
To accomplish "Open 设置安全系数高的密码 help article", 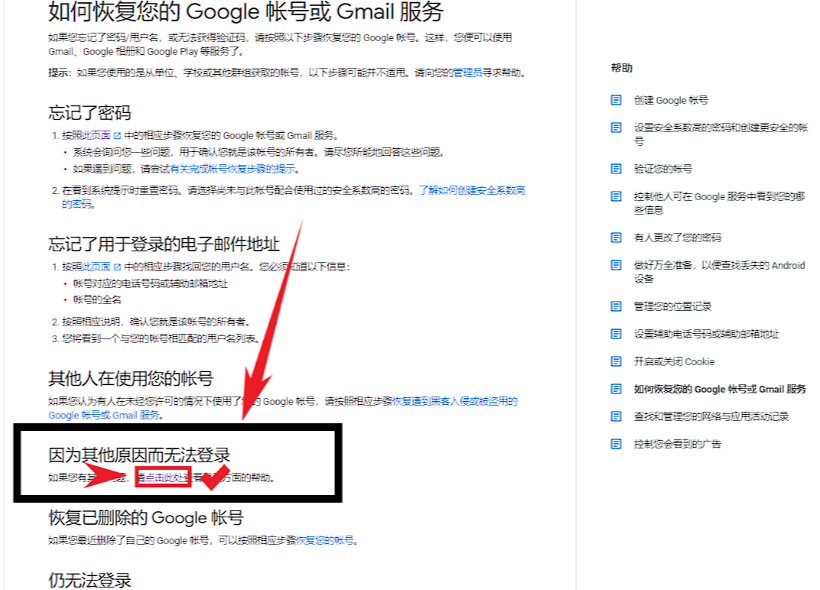I will click(721, 134).
